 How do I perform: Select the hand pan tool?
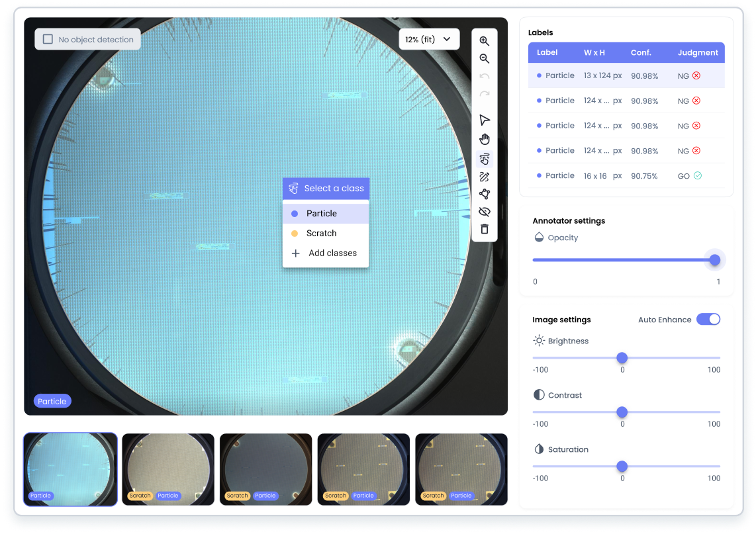pos(485,139)
